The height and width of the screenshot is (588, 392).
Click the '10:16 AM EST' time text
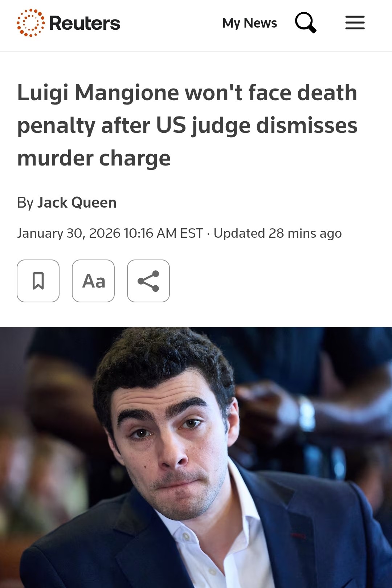(x=163, y=233)
